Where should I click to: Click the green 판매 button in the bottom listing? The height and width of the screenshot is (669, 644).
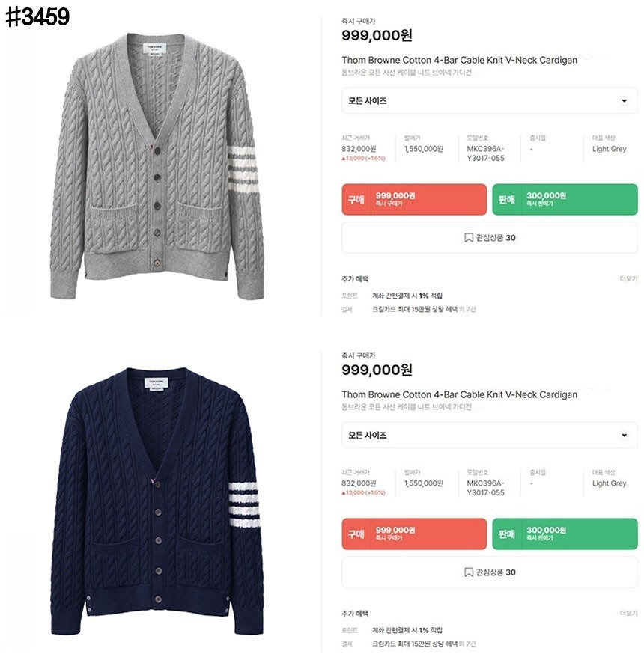pyautogui.click(x=565, y=534)
